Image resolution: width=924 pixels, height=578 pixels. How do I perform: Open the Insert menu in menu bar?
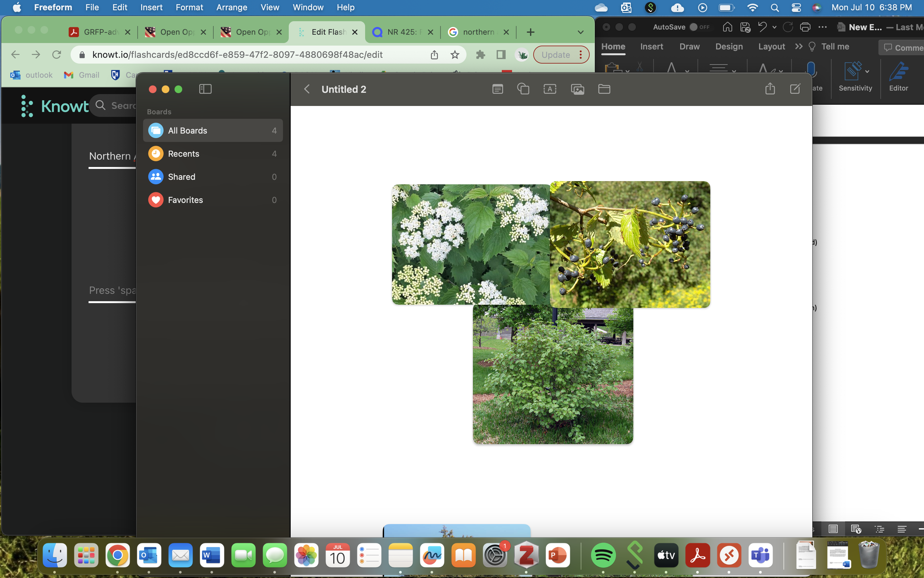151,7
